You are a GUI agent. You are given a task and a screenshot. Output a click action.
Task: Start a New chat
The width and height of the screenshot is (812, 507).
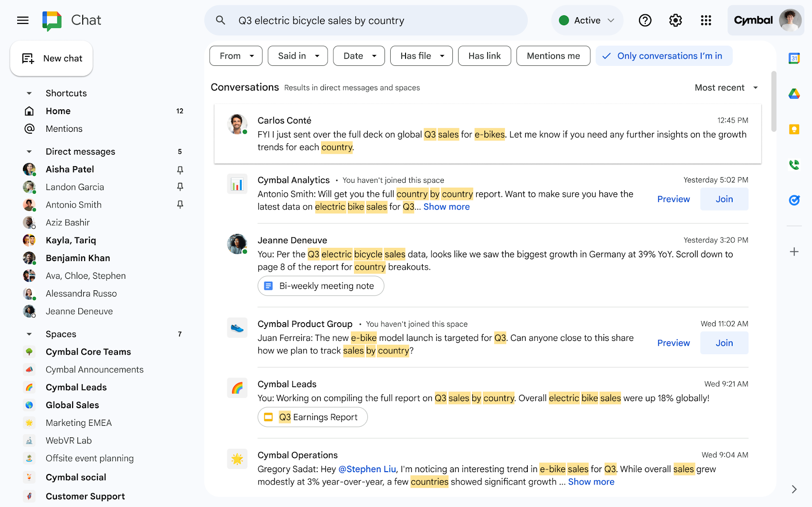click(52, 58)
